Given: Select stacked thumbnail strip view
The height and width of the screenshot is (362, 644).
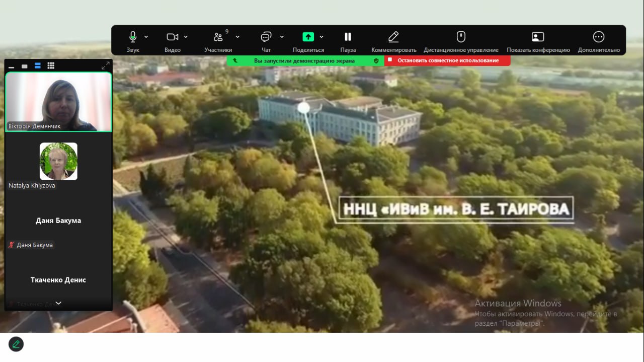Looking at the screenshot, I should click(37, 66).
